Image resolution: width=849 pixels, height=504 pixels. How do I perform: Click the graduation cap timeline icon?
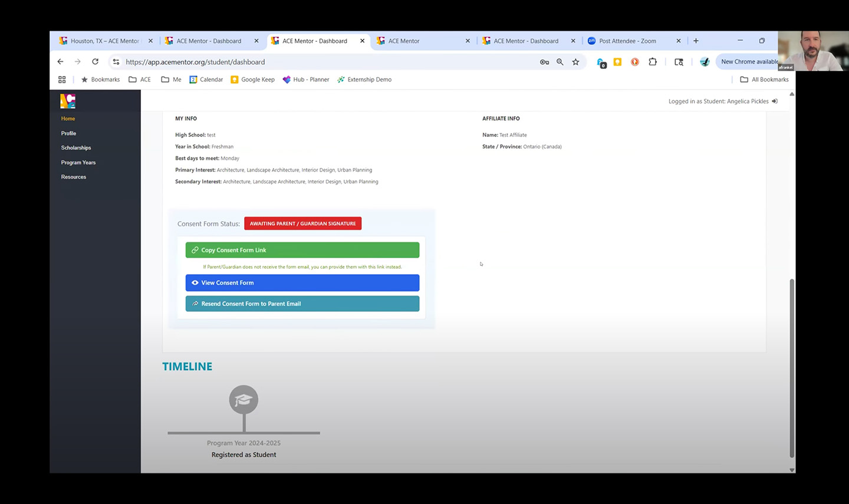click(243, 400)
